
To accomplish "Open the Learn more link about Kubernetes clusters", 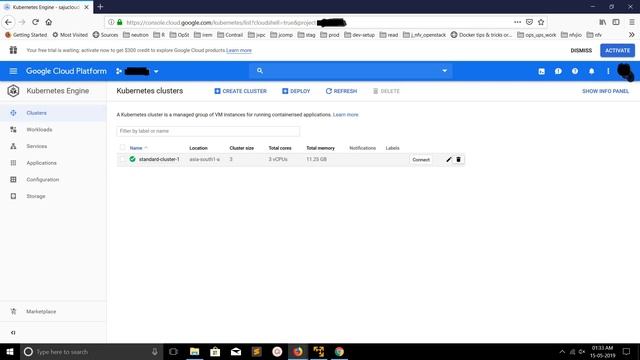I will (346, 115).
